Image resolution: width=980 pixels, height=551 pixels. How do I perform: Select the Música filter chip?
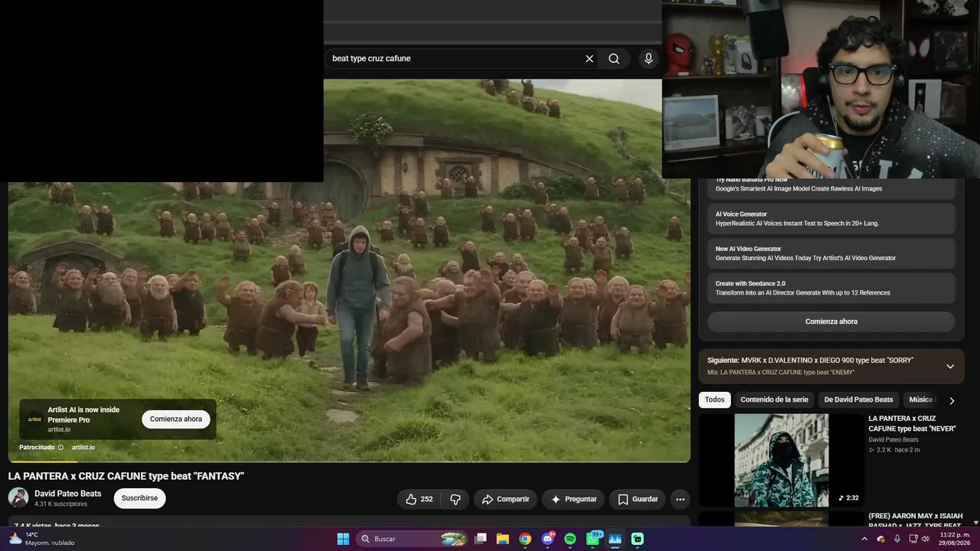920,399
